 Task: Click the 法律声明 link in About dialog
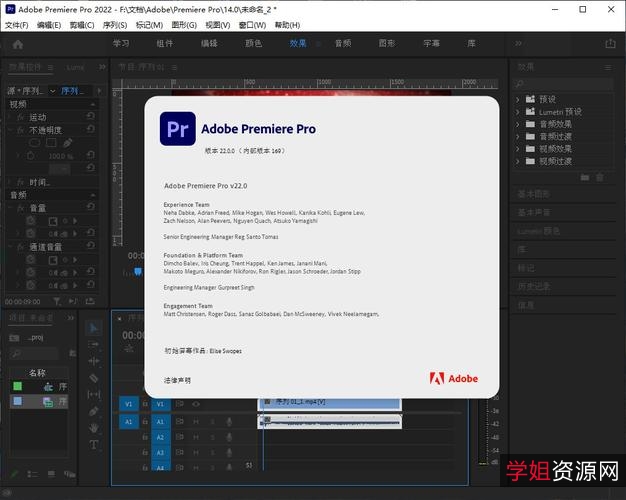click(177, 380)
